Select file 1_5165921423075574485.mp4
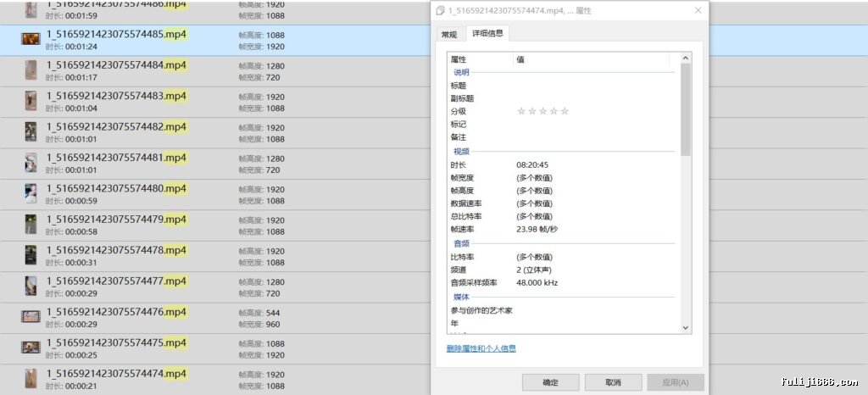 [x=216, y=40]
